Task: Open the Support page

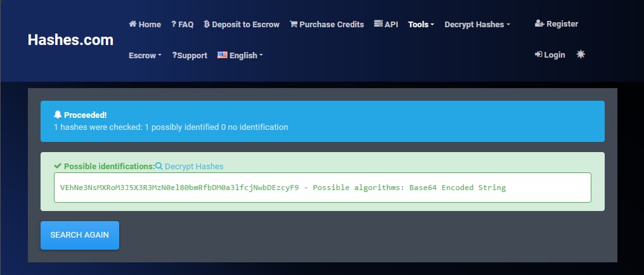Action: pyautogui.click(x=190, y=55)
